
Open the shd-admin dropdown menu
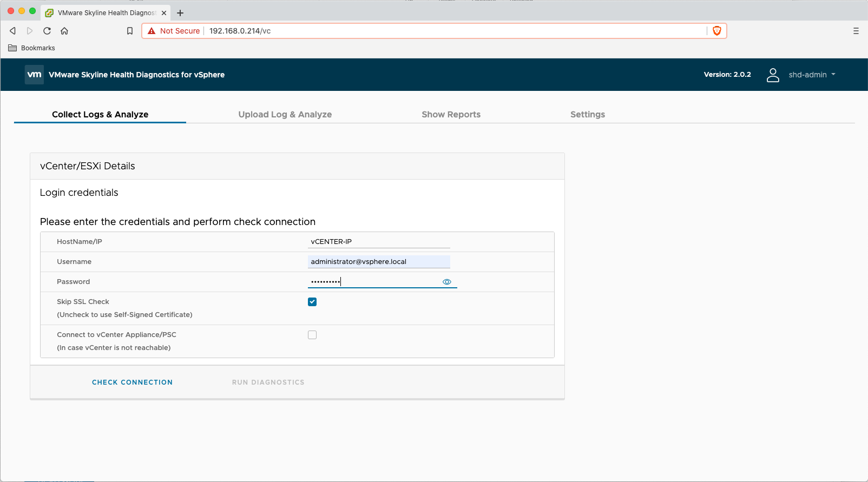tap(812, 75)
